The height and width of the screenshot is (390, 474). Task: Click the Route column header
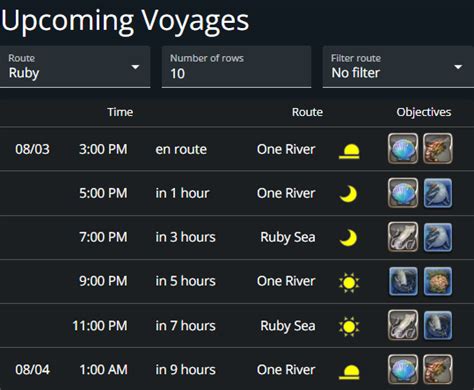(307, 112)
